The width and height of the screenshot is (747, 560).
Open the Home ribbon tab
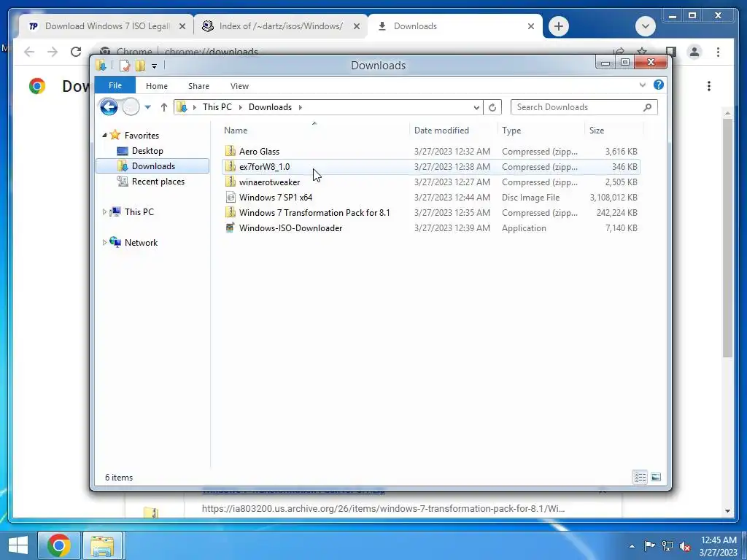coord(157,86)
